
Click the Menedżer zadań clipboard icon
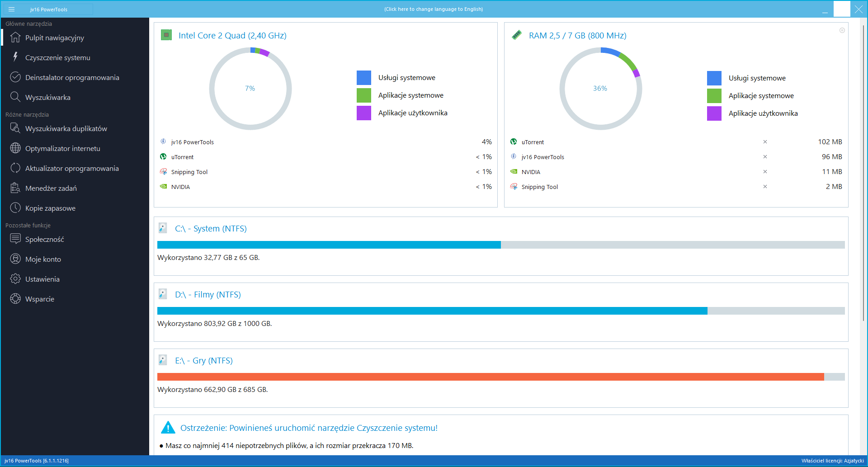click(15, 188)
